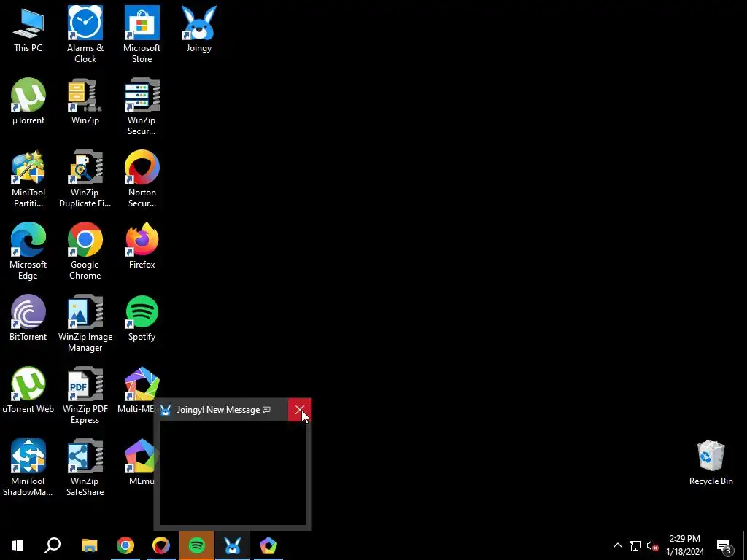Open the Windows Start menu
Screen dimensions: 747x560
18,545
